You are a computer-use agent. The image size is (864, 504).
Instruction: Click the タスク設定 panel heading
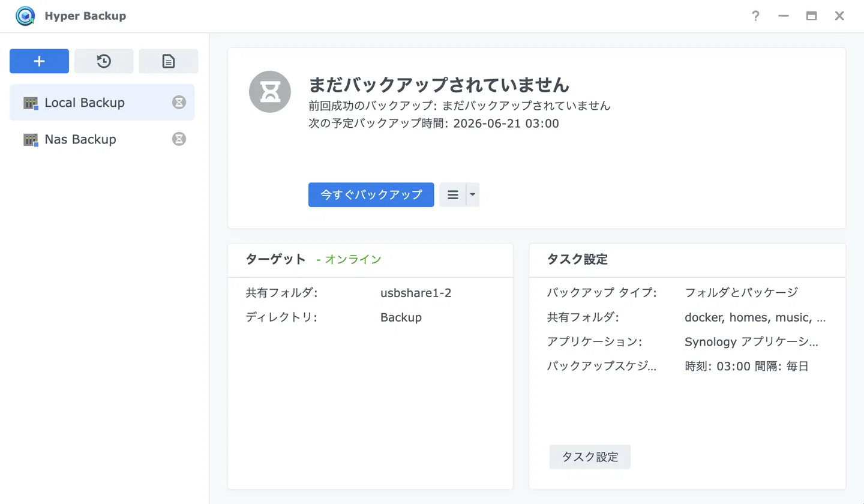pos(577,259)
